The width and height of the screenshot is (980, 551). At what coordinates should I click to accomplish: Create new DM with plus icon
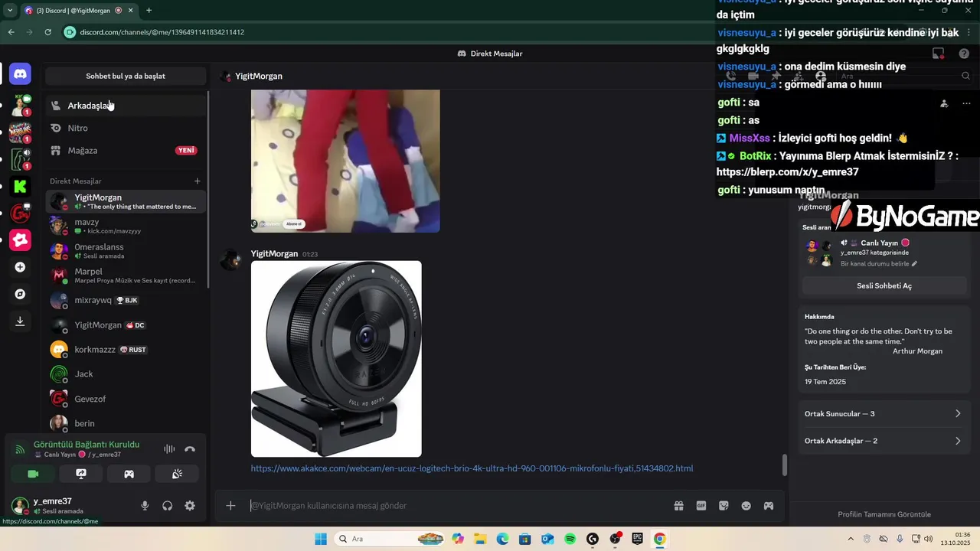pyautogui.click(x=197, y=181)
